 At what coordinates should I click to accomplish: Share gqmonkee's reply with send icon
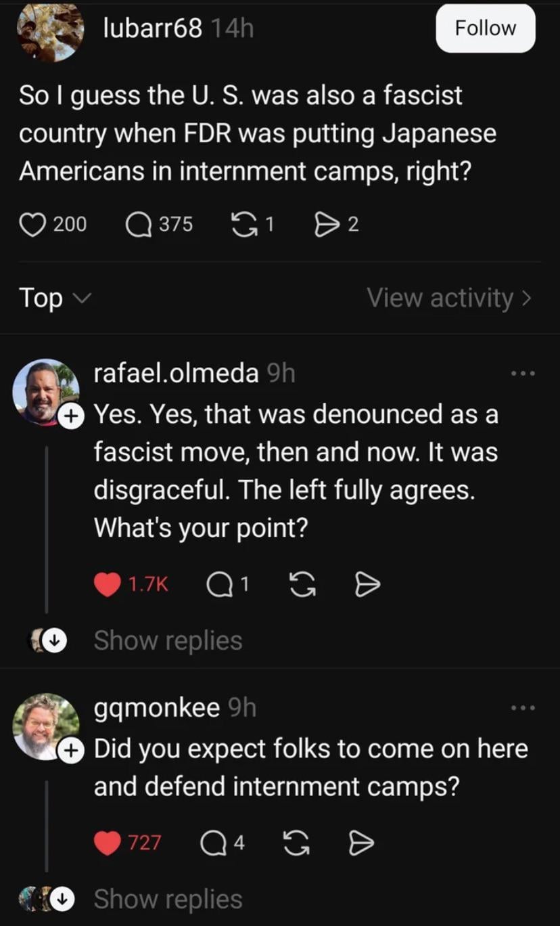(x=360, y=843)
